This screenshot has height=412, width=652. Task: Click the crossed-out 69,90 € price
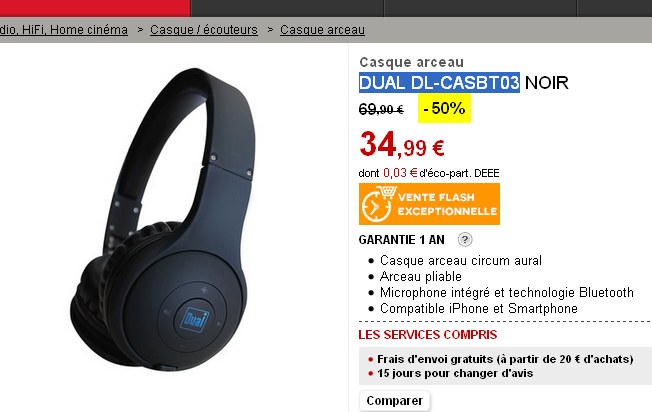coord(381,109)
